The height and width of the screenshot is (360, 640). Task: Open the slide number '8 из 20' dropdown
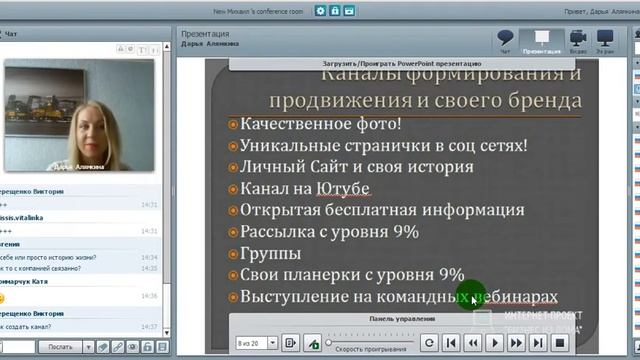point(273,343)
